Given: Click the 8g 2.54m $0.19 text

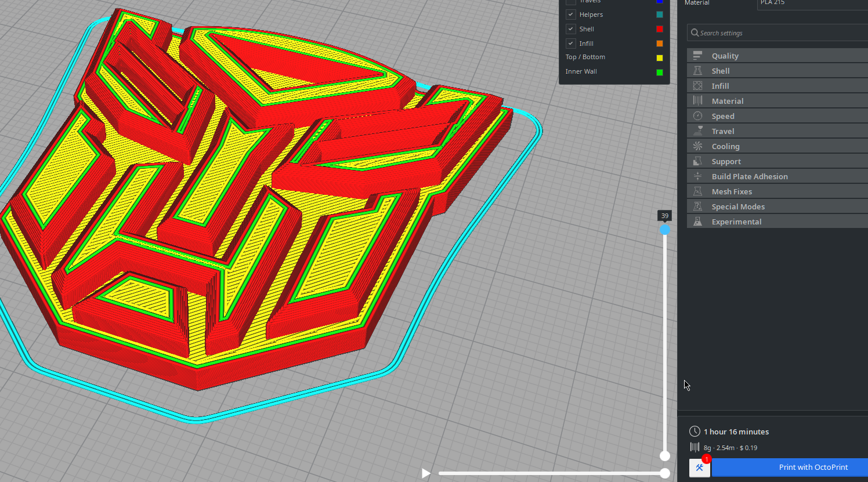Looking at the screenshot, I should coord(730,448).
